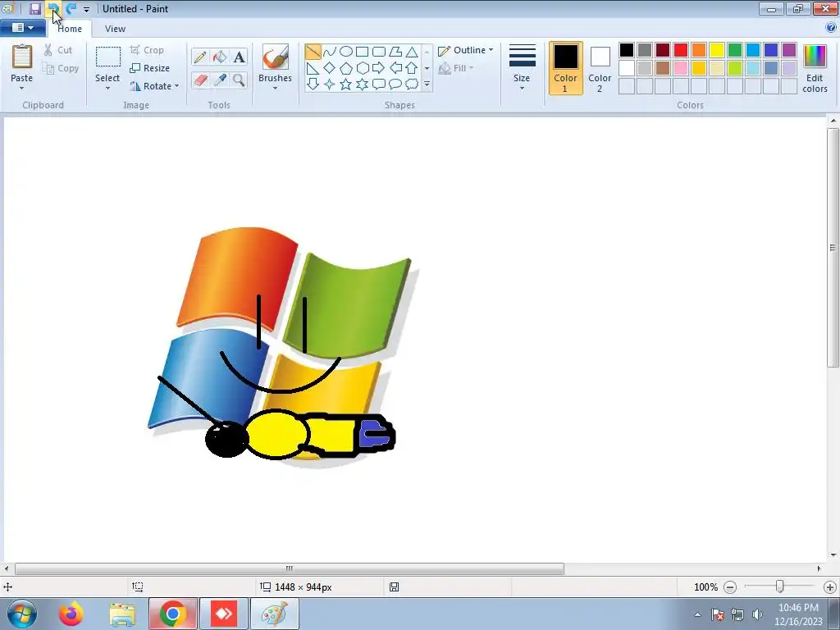840x630 pixels.
Task: Choose the Five-point star shape
Action: (346, 84)
